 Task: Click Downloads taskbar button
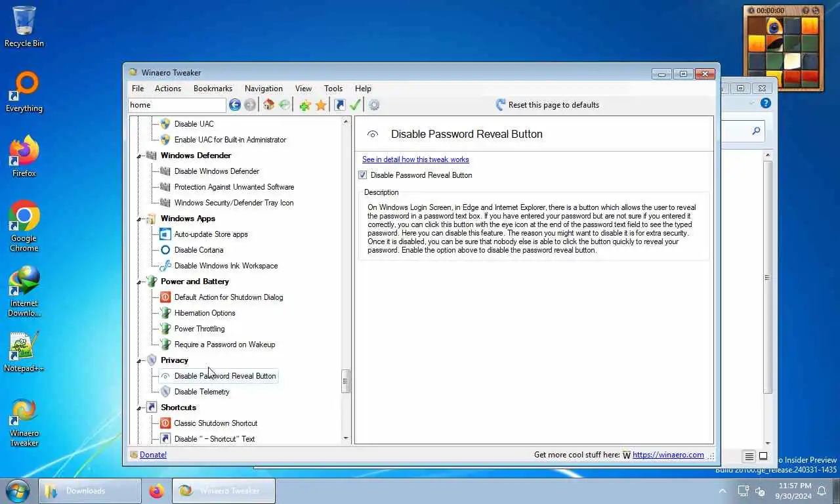point(90,491)
